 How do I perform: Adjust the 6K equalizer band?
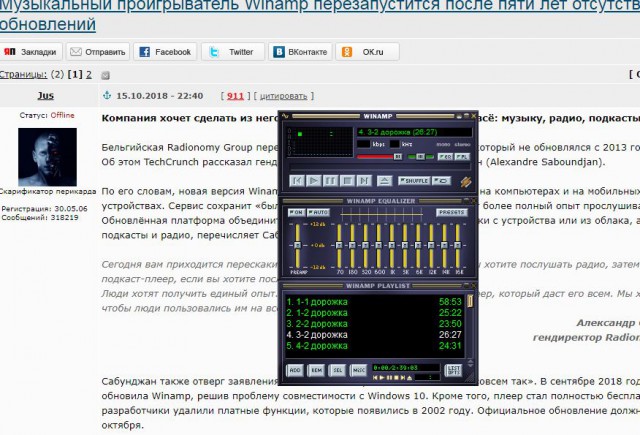[x=418, y=246]
